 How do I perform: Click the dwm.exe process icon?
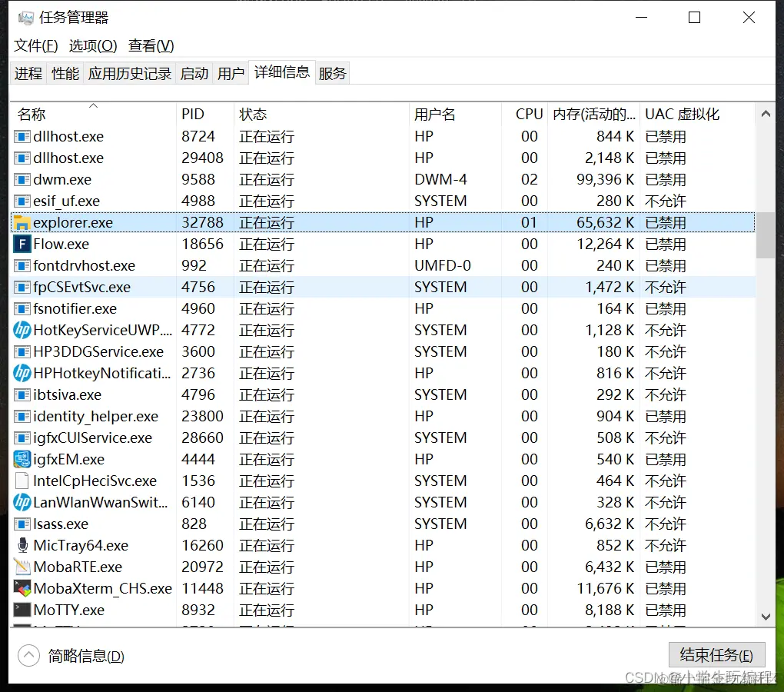point(22,179)
